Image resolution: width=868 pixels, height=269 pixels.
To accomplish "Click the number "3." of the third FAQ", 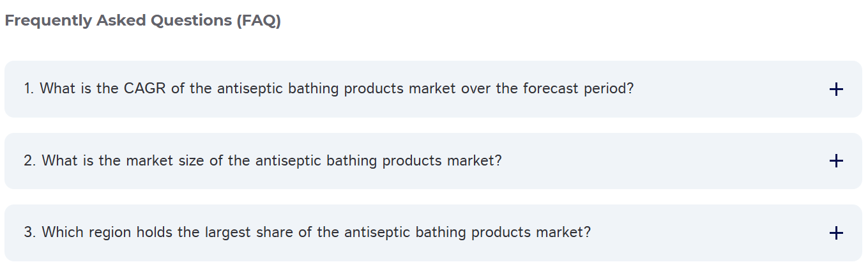I will pyautogui.click(x=30, y=232).
